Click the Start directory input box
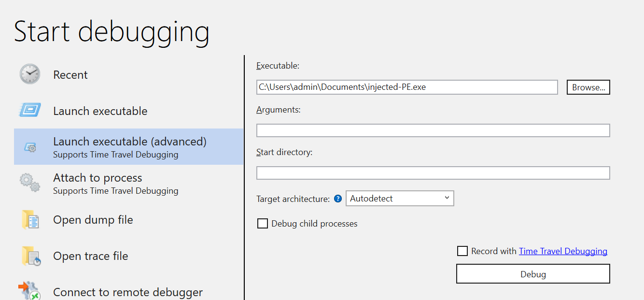Screen dimensions: 644x300 [x=433, y=173]
